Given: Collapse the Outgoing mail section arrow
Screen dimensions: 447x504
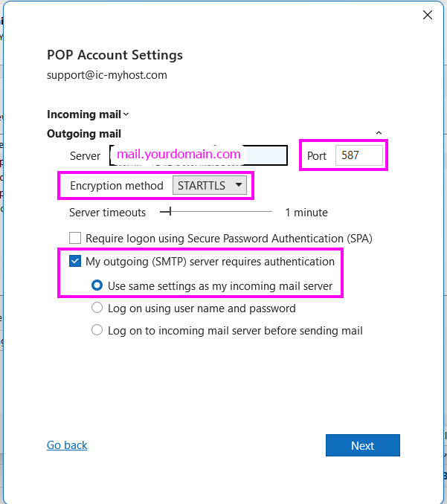Looking at the screenshot, I should point(379,134).
